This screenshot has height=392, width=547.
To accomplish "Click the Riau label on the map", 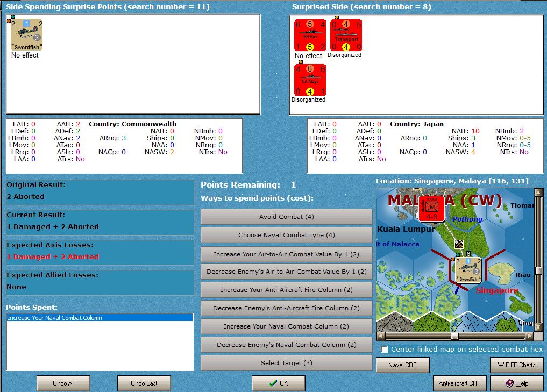I will pyautogui.click(x=523, y=275).
